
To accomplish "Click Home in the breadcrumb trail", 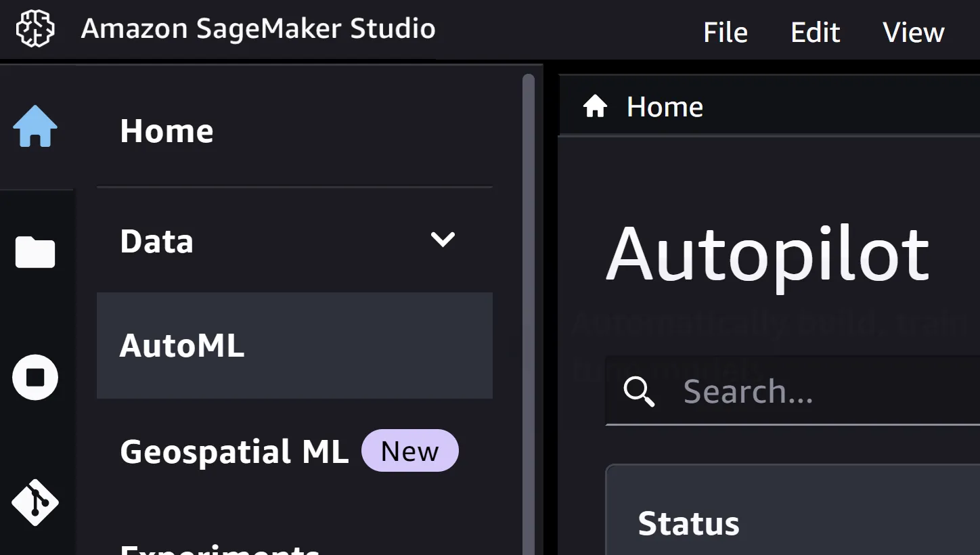I will pos(665,106).
